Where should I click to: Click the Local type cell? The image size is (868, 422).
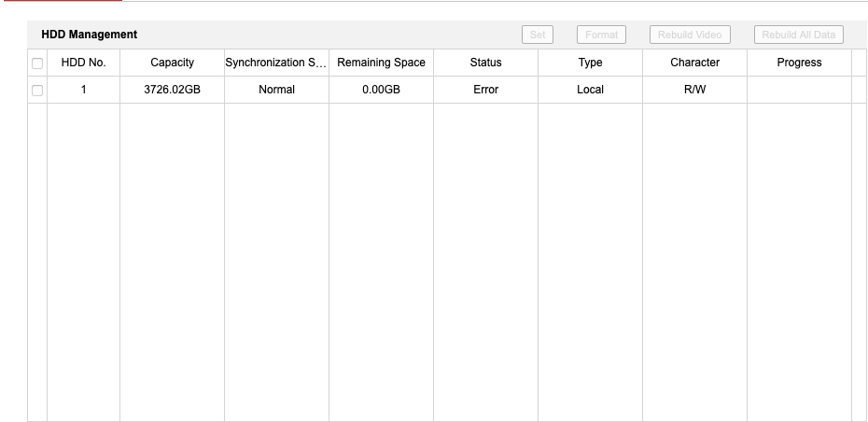pyautogui.click(x=590, y=90)
